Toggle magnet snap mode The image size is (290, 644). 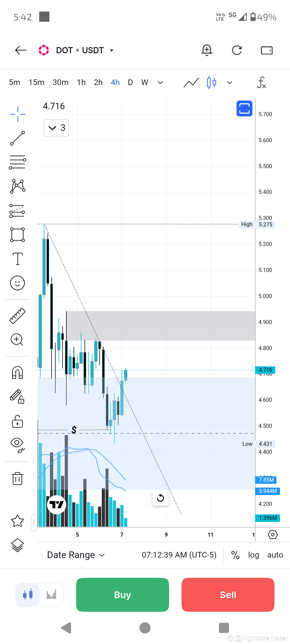(17, 372)
